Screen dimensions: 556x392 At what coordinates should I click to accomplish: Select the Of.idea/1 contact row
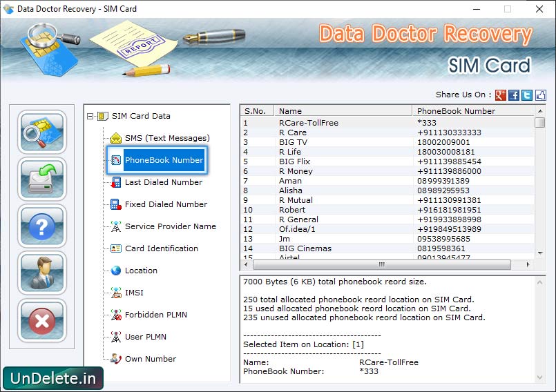pos(387,229)
